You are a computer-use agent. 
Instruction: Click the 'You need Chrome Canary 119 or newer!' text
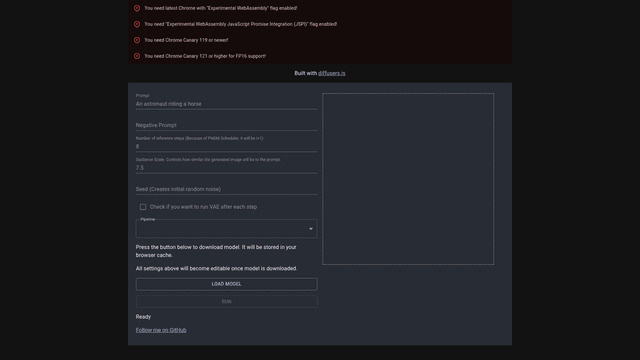(x=186, y=40)
